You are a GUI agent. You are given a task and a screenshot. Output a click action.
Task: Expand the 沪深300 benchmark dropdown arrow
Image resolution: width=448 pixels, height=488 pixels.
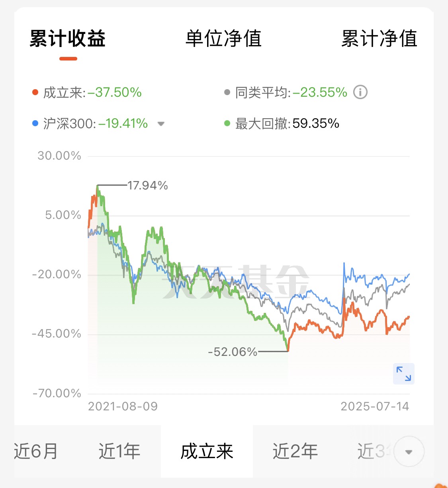161,124
